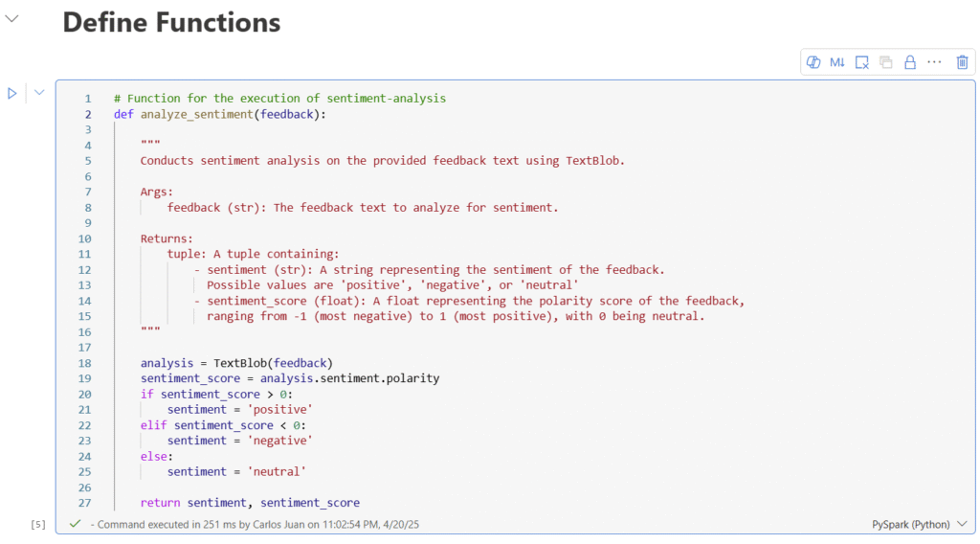Open the cell's more options ellipsis menu
Viewport: 980px width, 544px height.
[934, 62]
